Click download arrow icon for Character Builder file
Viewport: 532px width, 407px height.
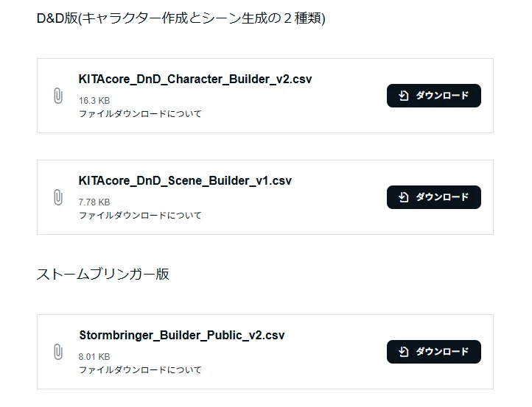(x=403, y=96)
